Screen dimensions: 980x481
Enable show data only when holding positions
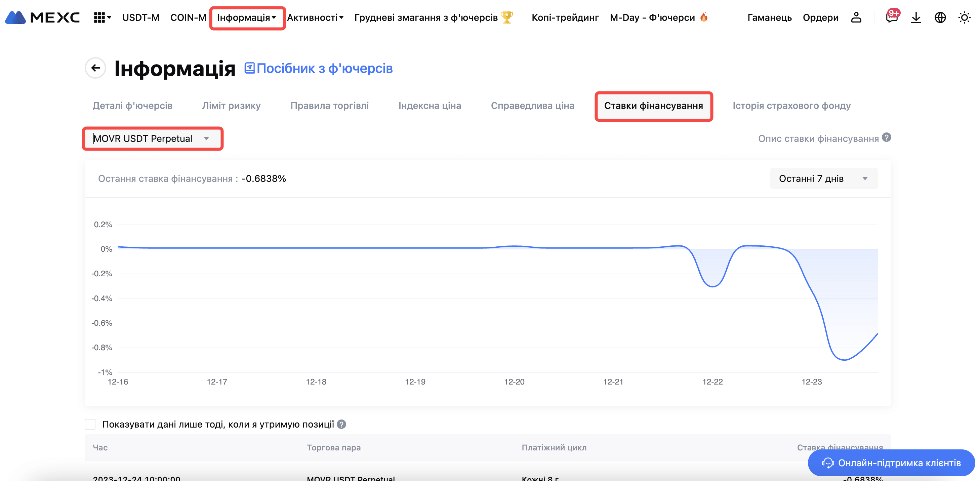click(x=90, y=424)
